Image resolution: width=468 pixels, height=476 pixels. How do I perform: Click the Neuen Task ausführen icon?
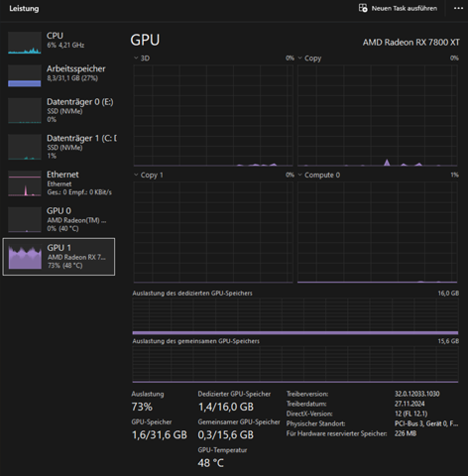[363, 8]
